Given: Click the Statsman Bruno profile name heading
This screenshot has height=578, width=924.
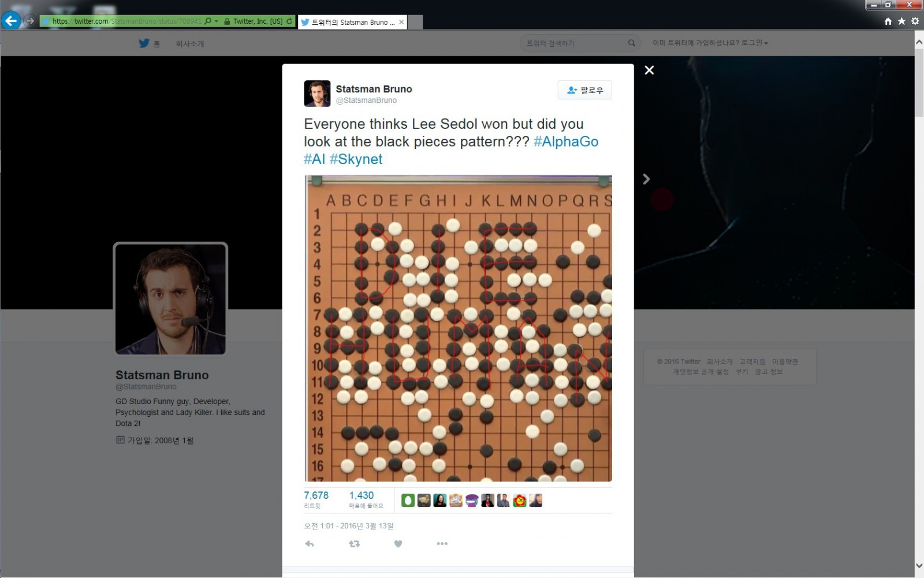Looking at the screenshot, I should click(162, 375).
